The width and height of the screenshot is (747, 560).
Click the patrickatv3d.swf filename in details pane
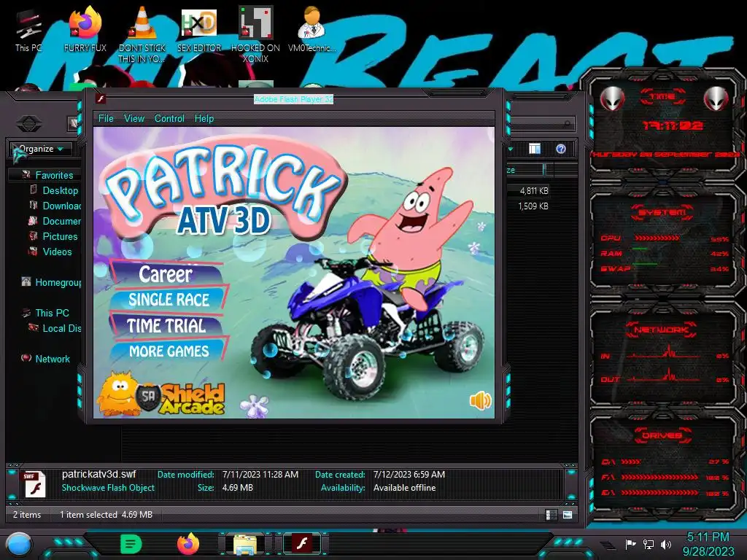click(x=98, y=474)
